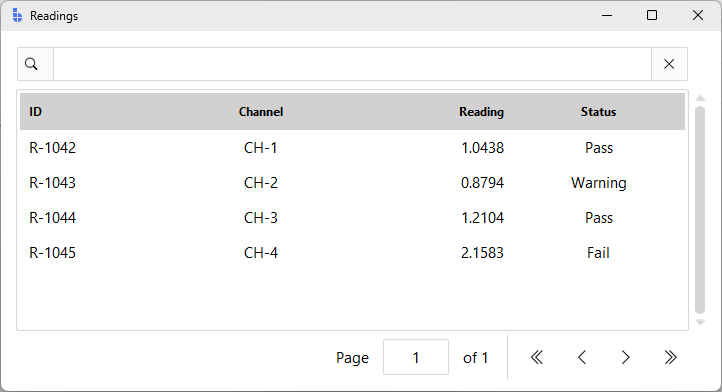Select row R-1043
Viewport: 722px width, 392px height.
pyautogui.click(x=352, y=183)
